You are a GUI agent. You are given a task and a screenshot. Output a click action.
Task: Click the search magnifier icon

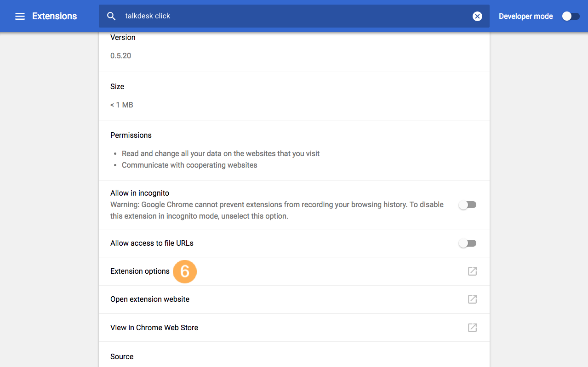coord(111,16)
